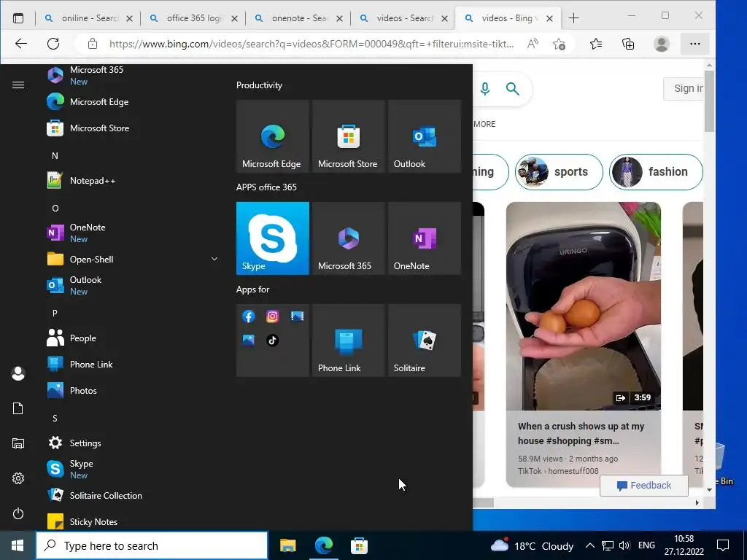Select the letter N group header
The image size is (747, 560).
click(x=55, y=156)
